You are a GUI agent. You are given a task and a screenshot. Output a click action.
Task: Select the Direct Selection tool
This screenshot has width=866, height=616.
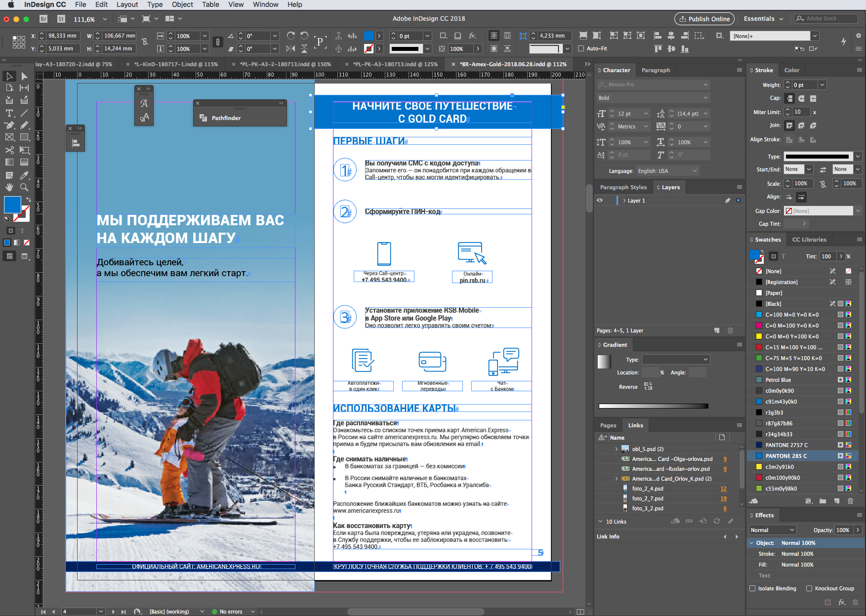[24, 76]
